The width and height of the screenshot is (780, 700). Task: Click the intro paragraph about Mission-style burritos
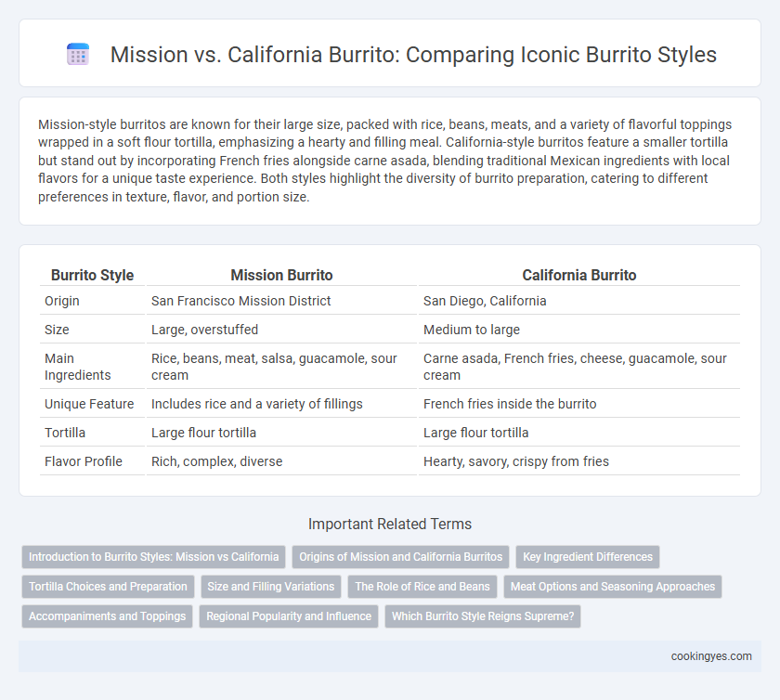pyautogui.click(x=385, y=161)
